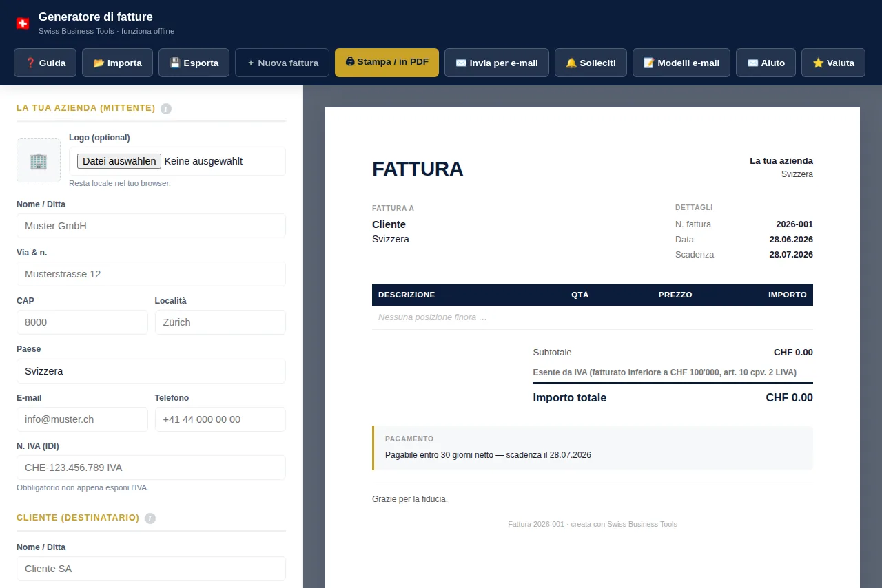Click the Telefono field
This screenshot has width=882, height=588.
pos(220,419)
